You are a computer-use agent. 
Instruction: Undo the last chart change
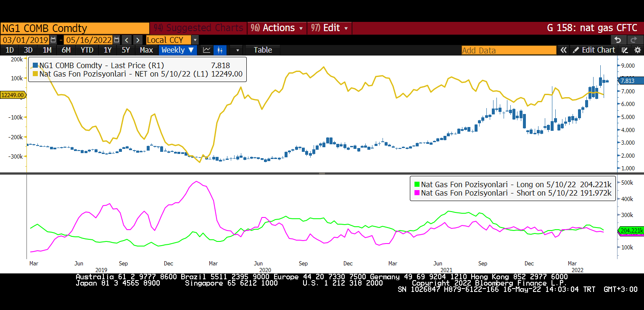(618, 40)
